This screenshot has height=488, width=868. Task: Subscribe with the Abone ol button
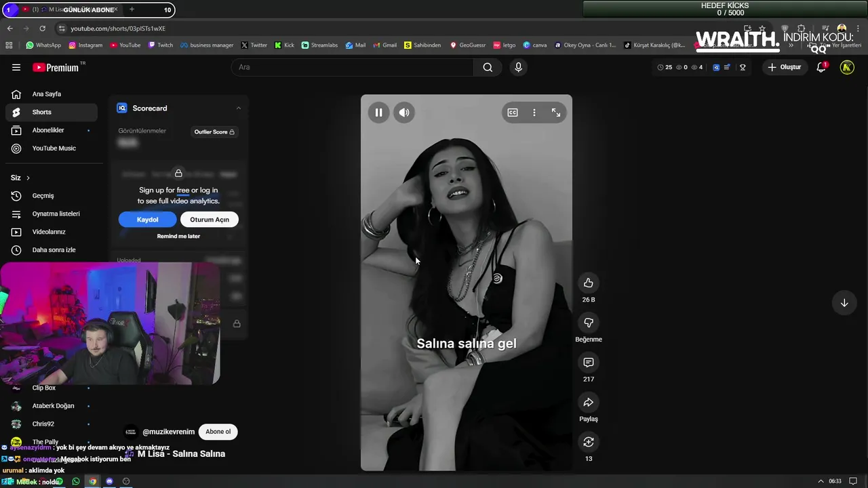click(x=218, y=432)
